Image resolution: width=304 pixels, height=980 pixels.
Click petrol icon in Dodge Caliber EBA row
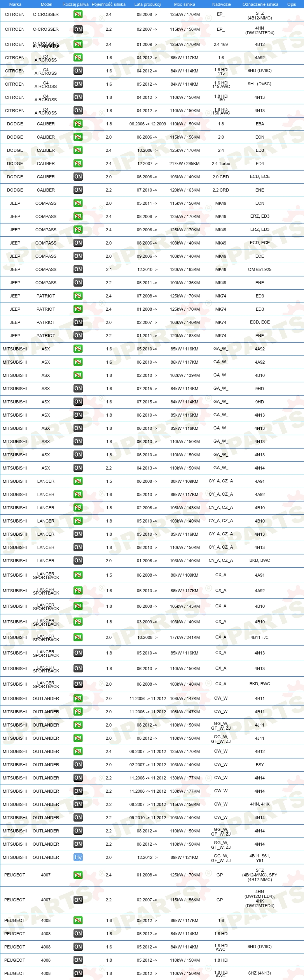(x=78, y=124)
